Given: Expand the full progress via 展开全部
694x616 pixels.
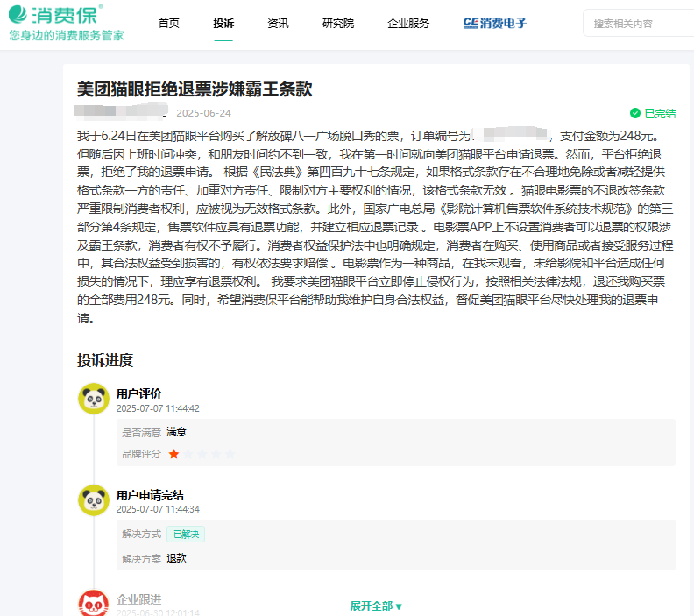Looking at the screenshot, I should tap(376, 605).
